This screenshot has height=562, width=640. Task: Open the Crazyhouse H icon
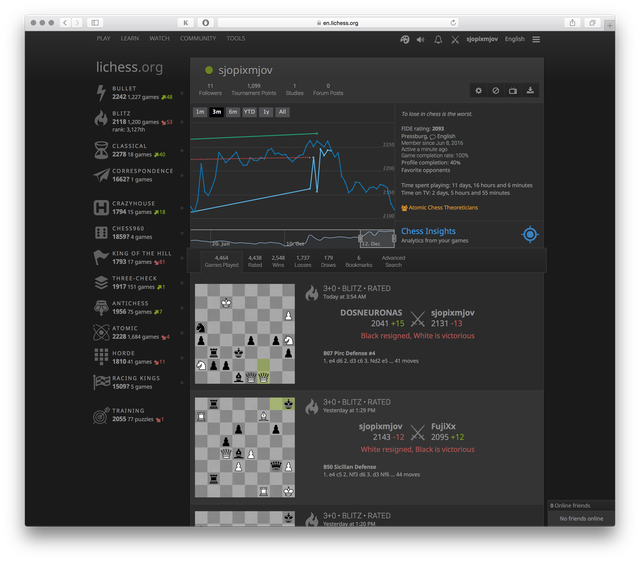(x=101, y=208)
